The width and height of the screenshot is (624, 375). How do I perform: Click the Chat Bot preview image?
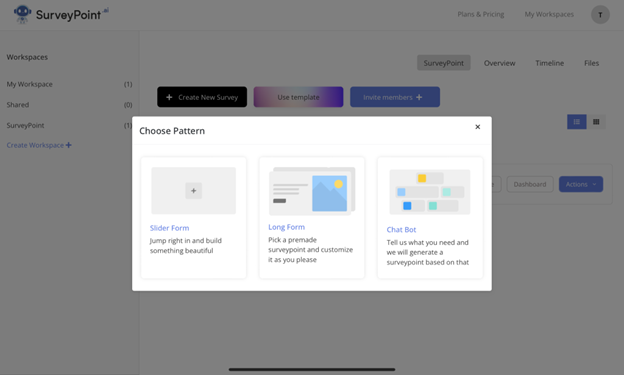coord(430,192)
